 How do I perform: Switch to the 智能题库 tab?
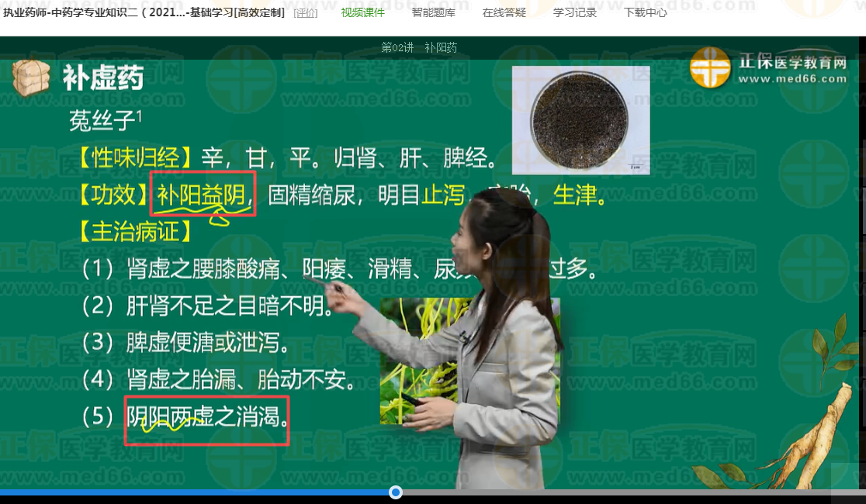coord(433,13)
